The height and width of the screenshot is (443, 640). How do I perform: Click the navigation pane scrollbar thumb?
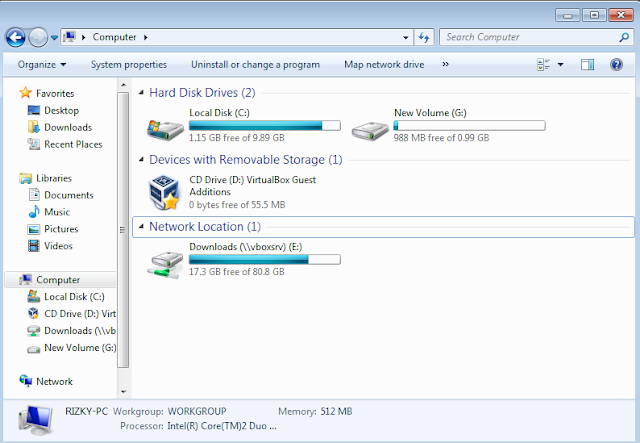pos(123,230)
